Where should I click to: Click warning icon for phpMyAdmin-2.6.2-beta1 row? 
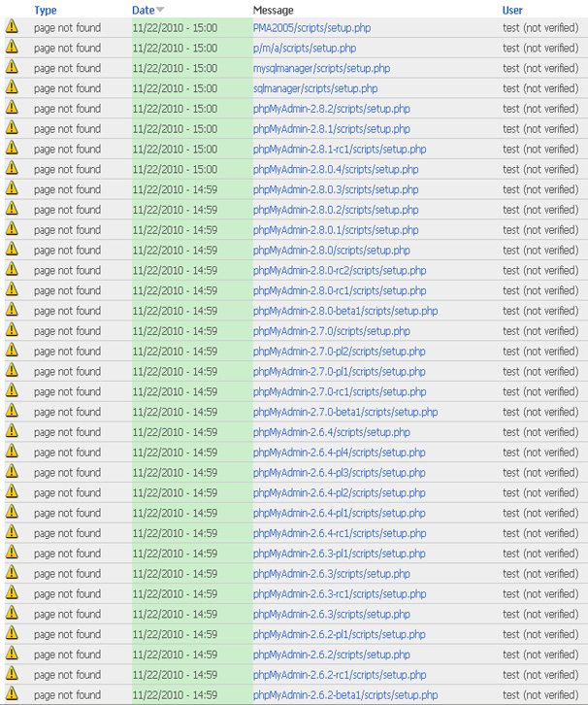tap(12, 694)
